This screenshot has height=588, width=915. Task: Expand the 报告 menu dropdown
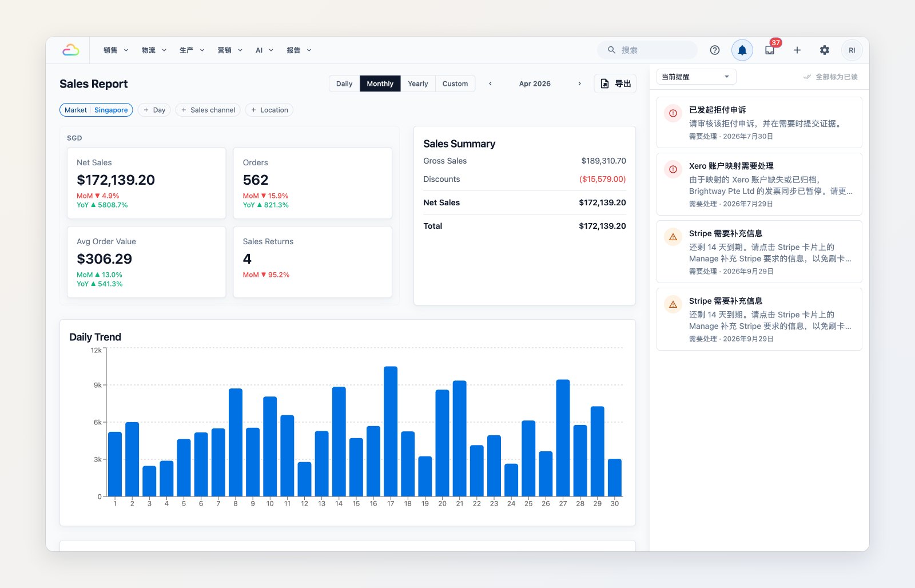click(299, 50)
